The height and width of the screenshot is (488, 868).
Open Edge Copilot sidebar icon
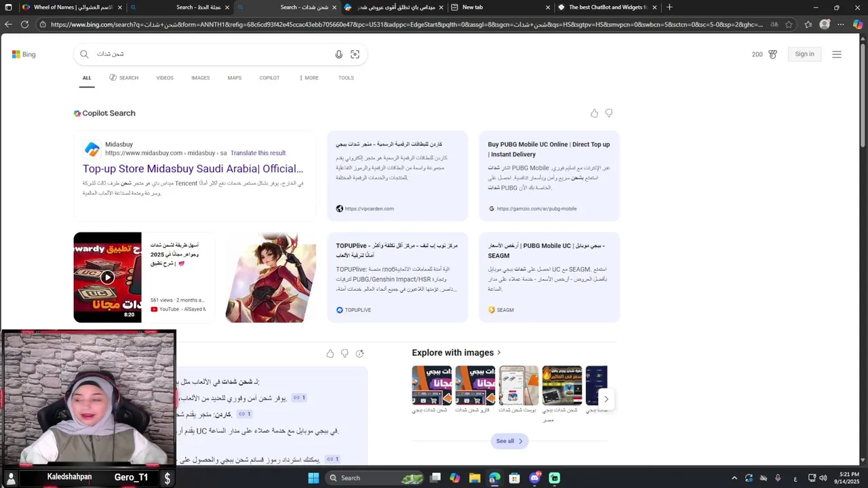pos(858,24)
